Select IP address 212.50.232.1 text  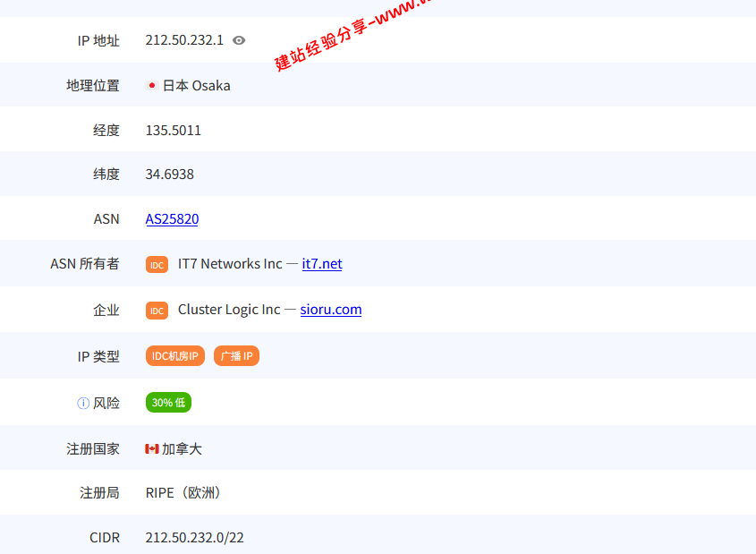[x=184, y=40]
